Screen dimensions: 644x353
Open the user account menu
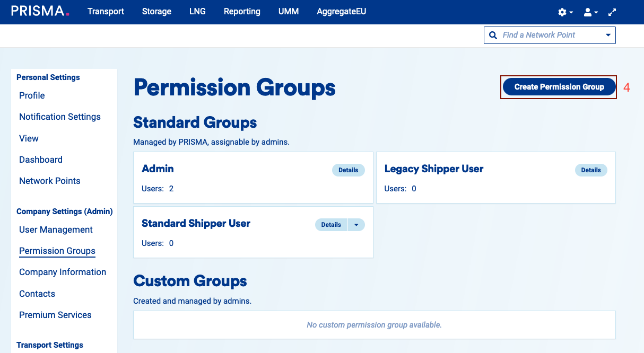click(x=590, y=12)
